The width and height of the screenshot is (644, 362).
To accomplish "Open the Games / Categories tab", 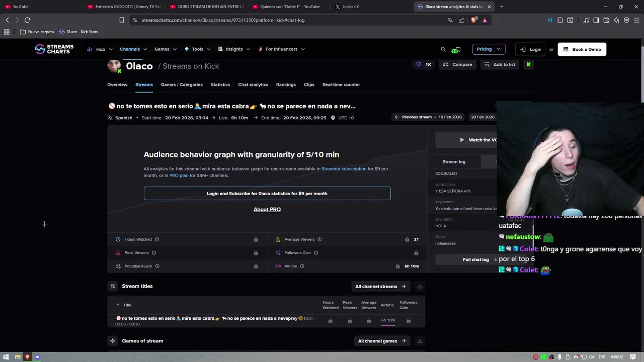I will pos(182,84).
